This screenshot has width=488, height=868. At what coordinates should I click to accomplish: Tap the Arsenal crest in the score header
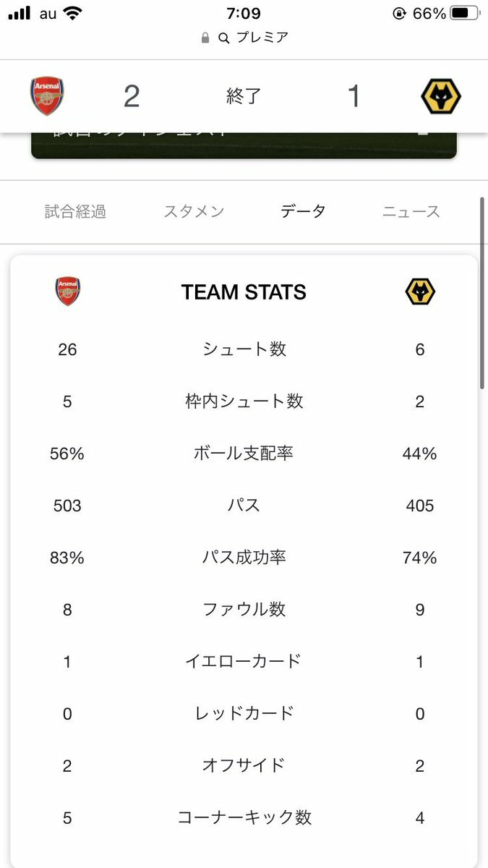pyautogui.click(x=47, y=96)
